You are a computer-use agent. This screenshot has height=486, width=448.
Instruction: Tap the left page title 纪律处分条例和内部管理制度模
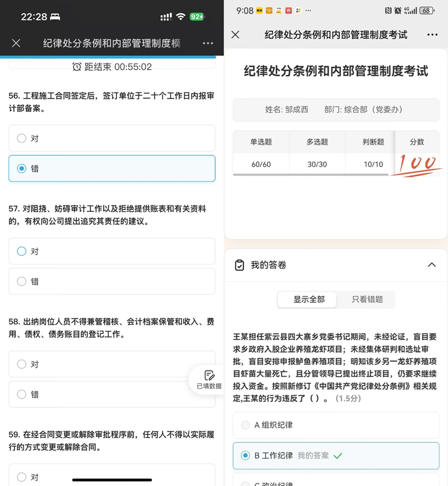(112, 43)
